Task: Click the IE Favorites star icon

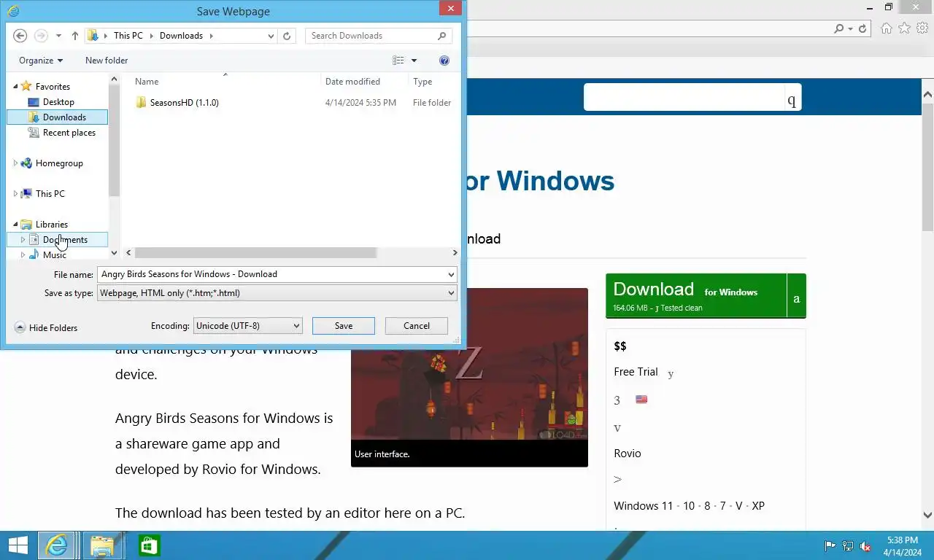Action: 904,28
